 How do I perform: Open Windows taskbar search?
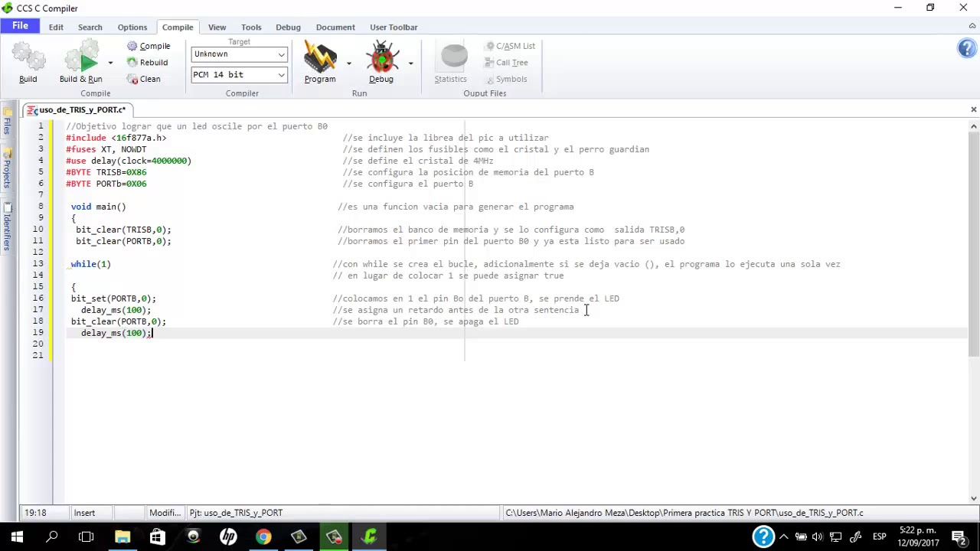pyautogui.click(x=52, y=536)
